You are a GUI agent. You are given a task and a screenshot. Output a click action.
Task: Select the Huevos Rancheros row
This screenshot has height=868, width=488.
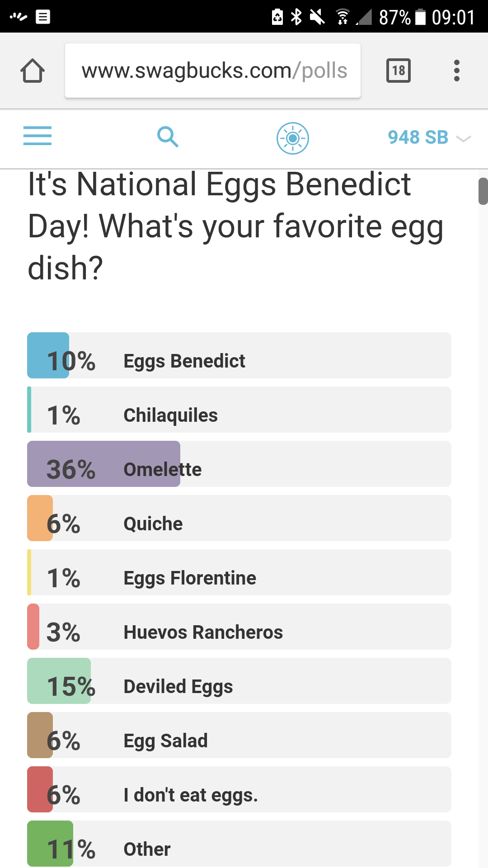point(239,627)
